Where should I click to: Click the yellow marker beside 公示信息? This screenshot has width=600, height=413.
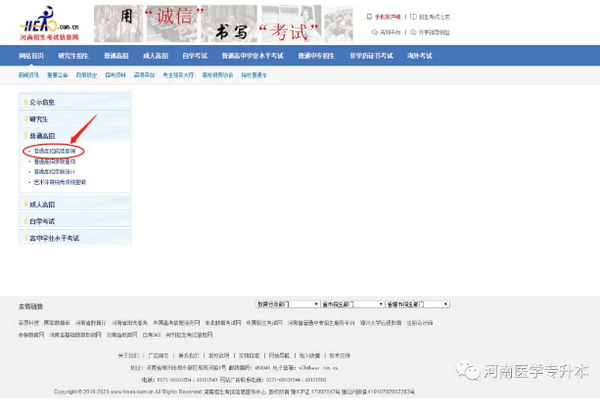click(25, 102)
